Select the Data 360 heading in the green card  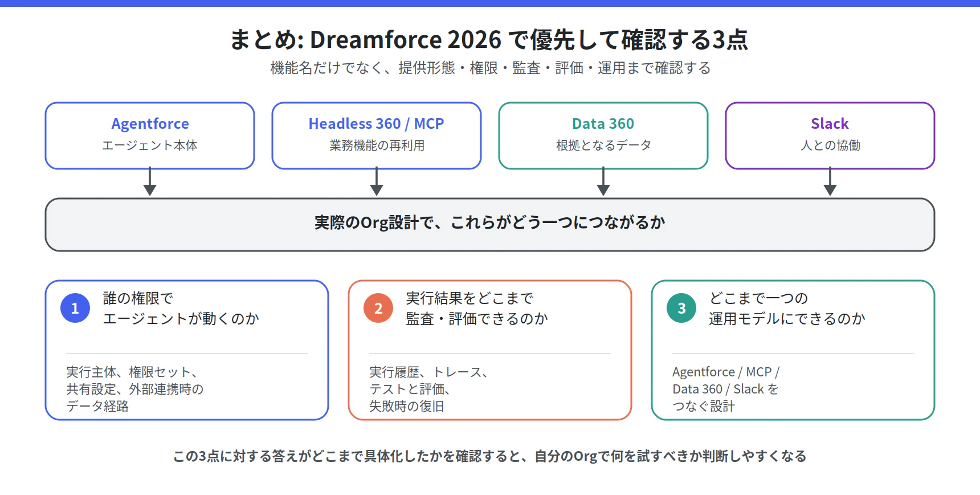(603, 124)
